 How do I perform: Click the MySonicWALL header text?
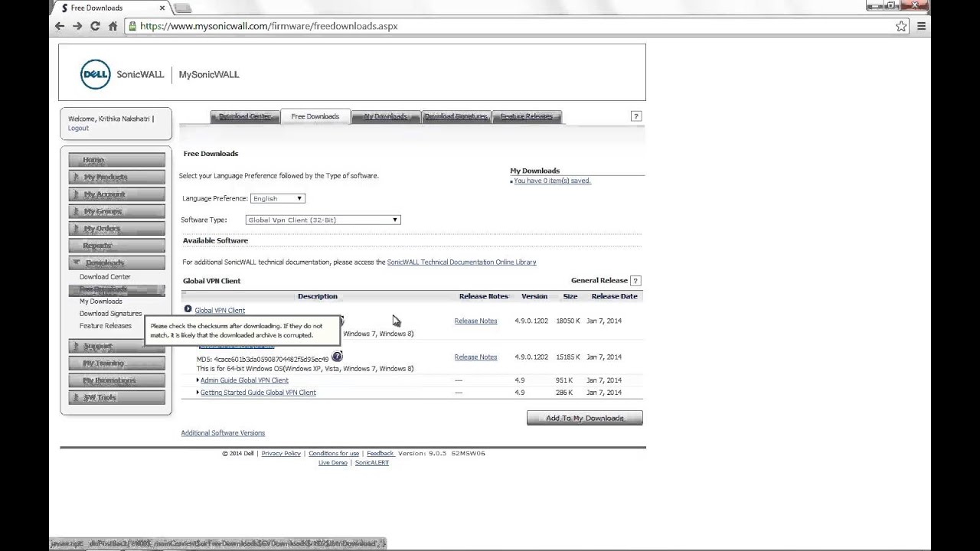coord(209,74)
